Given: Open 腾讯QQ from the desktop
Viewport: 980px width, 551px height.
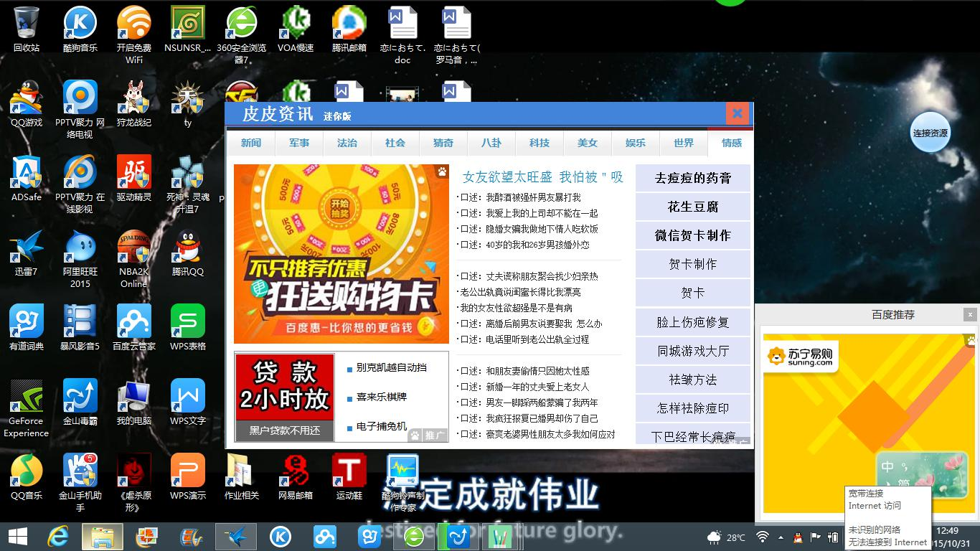Looking at the screenshot, I should [187, 248].
